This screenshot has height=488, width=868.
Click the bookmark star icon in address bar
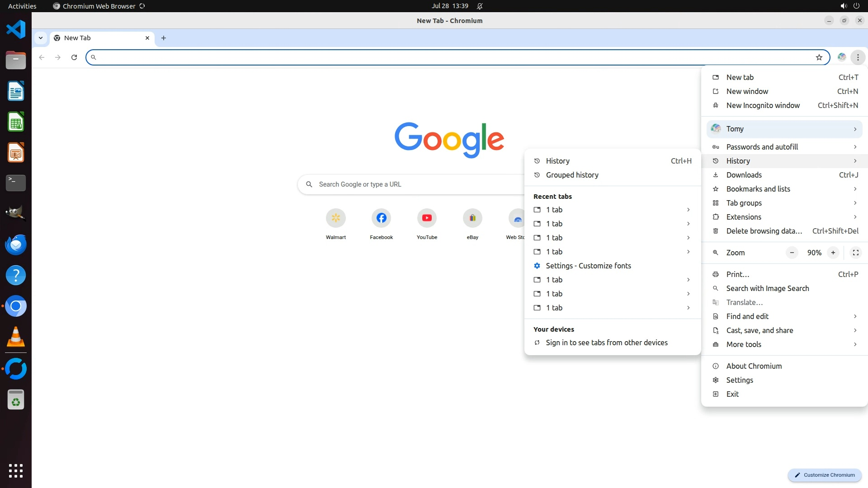tap(819, 57)
